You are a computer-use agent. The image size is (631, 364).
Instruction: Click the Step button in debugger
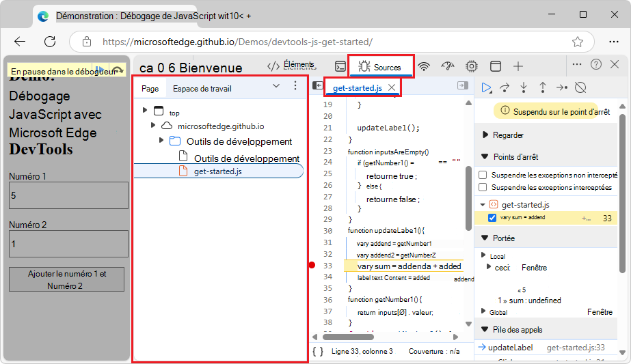click(562, 87)
